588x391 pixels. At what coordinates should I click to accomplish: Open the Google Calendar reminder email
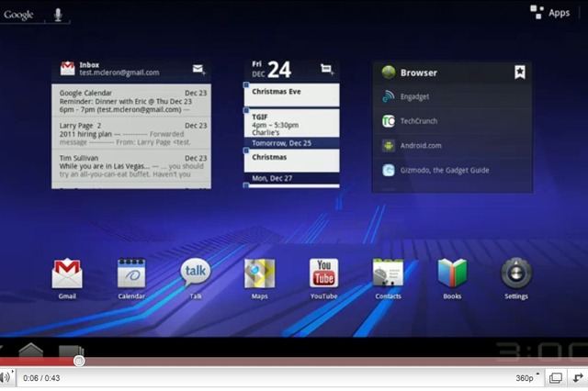coord(131,101)
